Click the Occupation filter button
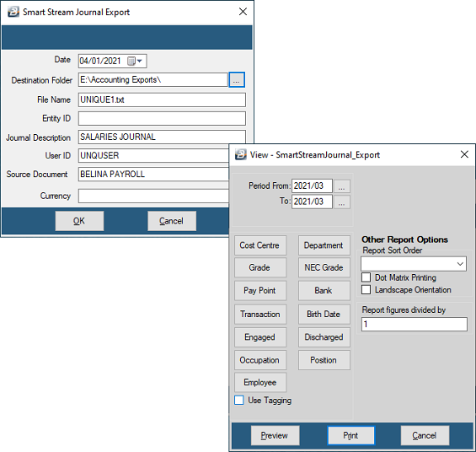Screen dimensions: 476x452 (260, 360)
